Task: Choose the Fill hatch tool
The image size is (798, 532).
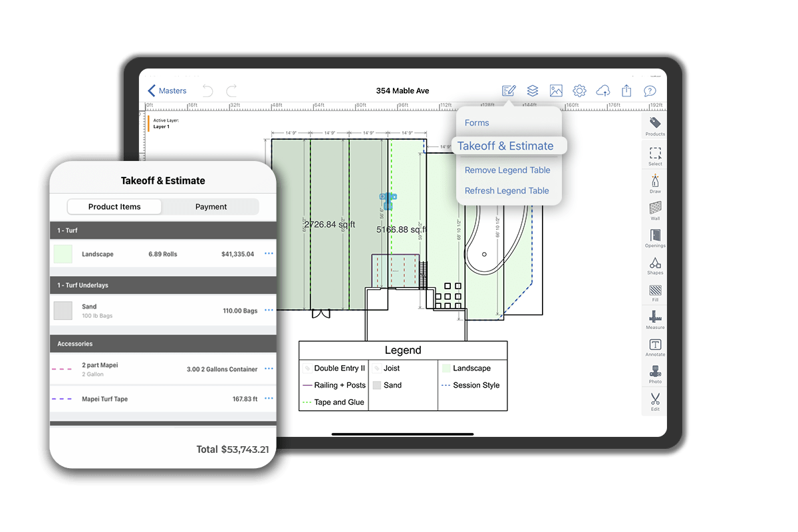Action: tap(654, 291)
